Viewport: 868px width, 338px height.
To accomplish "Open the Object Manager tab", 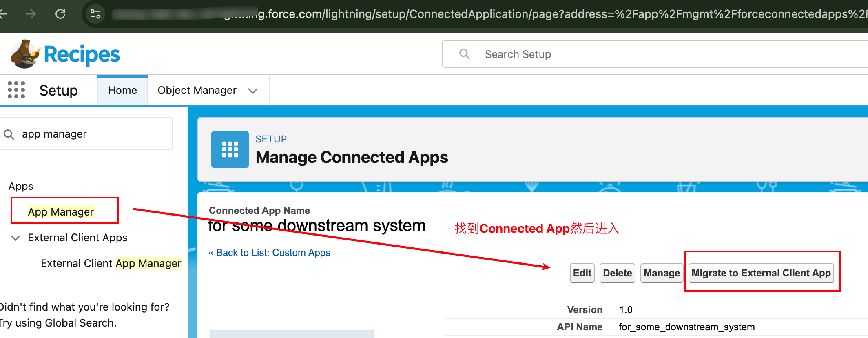I will tap(197, 90).
